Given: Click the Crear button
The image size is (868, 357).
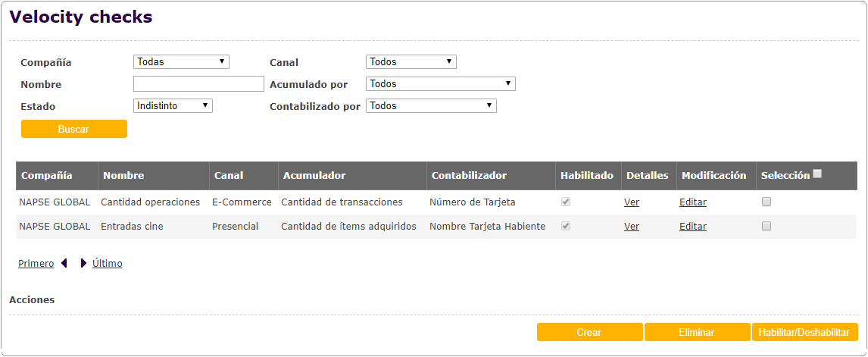Looking at the screenshot, I should pyautogui.click(x=589, y=332).
